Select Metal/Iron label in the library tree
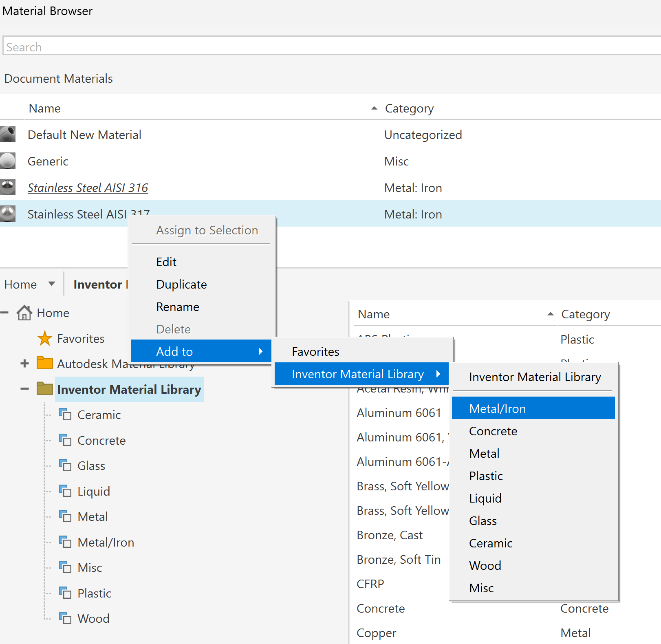The width and height of the screenshot is (661, 644). coord(106,542)
